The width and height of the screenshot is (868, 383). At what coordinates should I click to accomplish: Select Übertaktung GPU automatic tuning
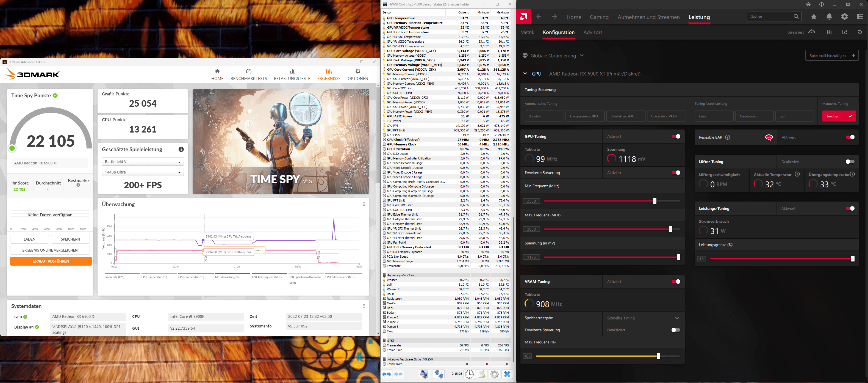[626, 116]
